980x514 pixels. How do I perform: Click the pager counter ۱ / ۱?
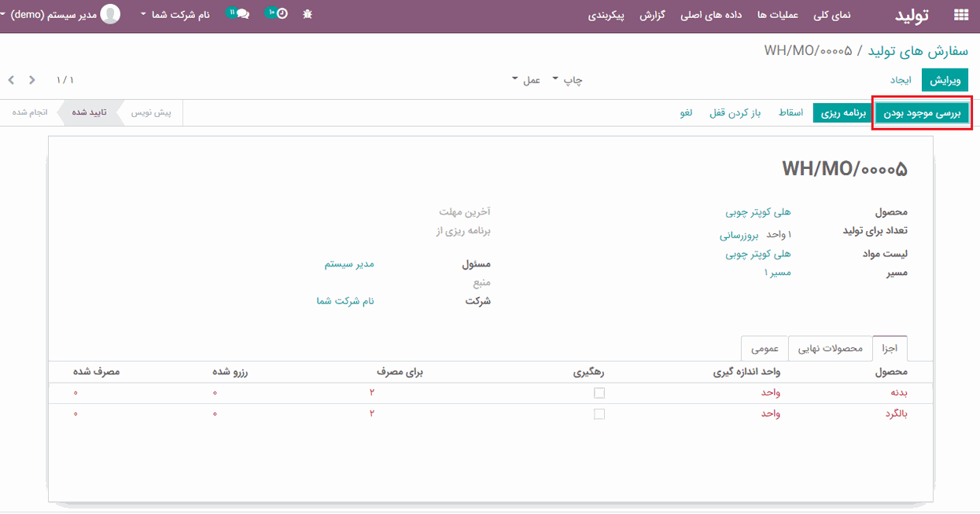pos(64,80)
